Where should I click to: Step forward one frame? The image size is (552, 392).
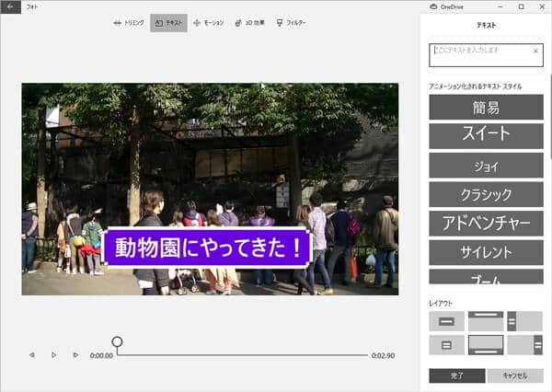(x=75, y=355)
